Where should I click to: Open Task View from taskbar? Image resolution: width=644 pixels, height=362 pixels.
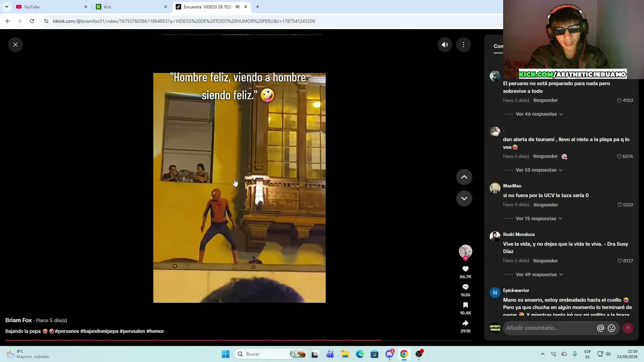coord(315,354)
